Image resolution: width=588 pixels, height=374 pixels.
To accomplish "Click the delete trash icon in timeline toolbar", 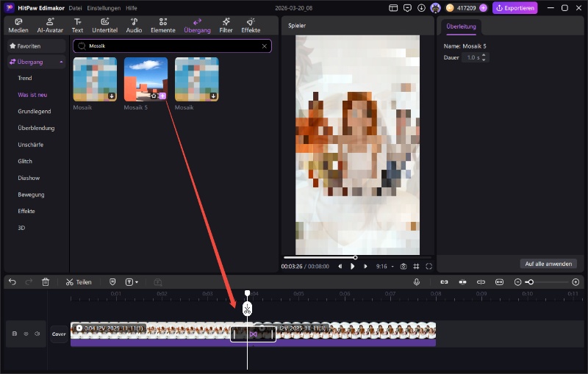I will click(x=46, y=282).
